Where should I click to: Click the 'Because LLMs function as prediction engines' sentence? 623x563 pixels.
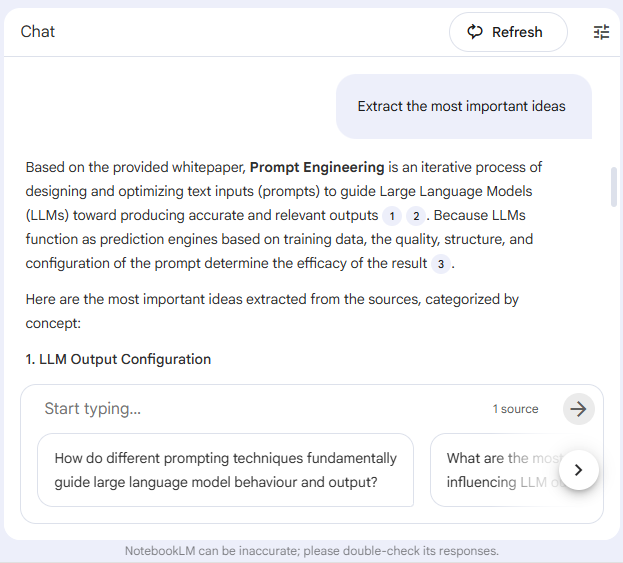tap(280, 240)
